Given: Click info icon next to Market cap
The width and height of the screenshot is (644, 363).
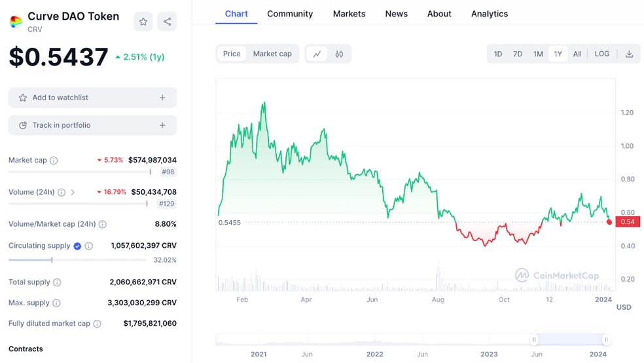Looking at the screenshot, I should pos(54,161).
